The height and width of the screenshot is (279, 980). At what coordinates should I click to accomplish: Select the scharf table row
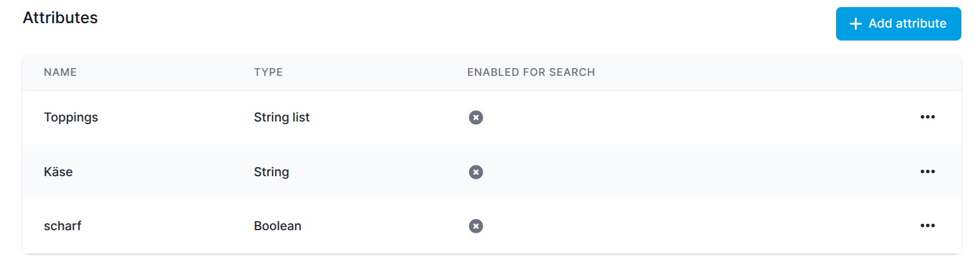pyautogui.click(x=492, y=226)
